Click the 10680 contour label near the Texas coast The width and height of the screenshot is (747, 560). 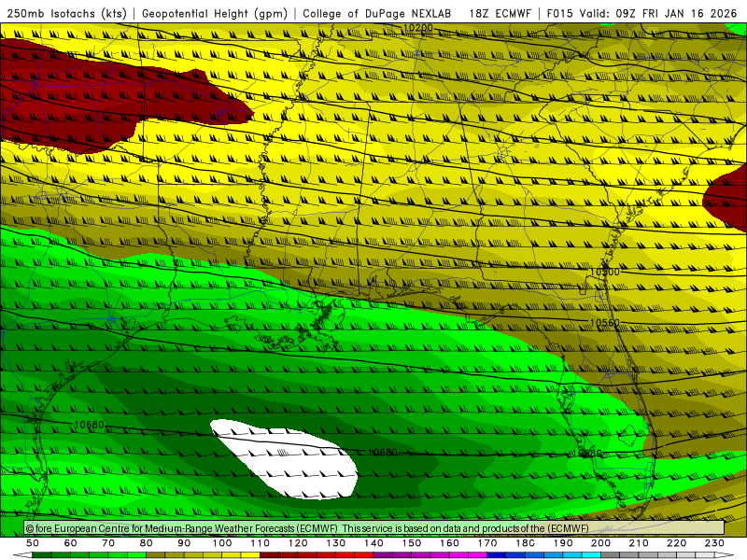tap(89, 425)
